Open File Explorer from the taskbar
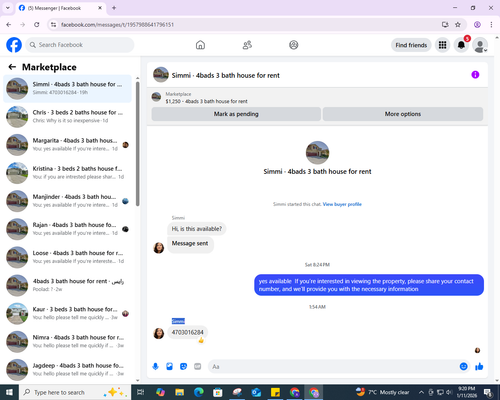The height and width of the screenshot is (400, 500). tap(179, 392)
